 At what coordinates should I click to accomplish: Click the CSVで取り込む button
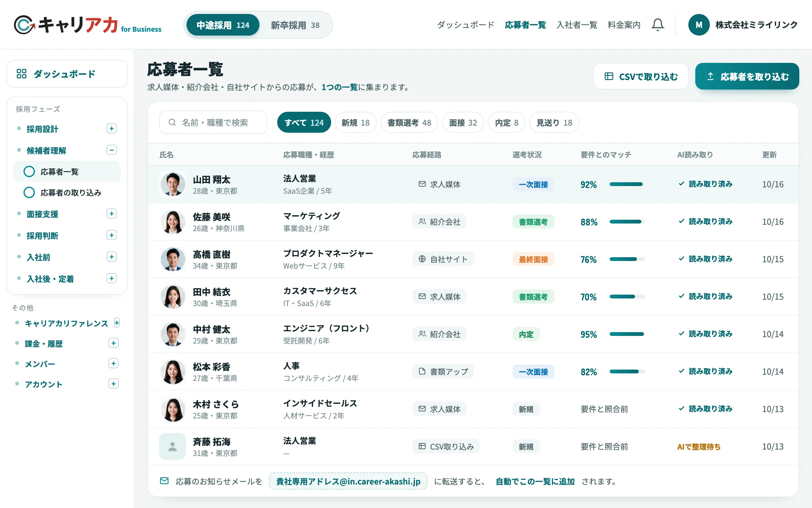click(x=640, y=76)
